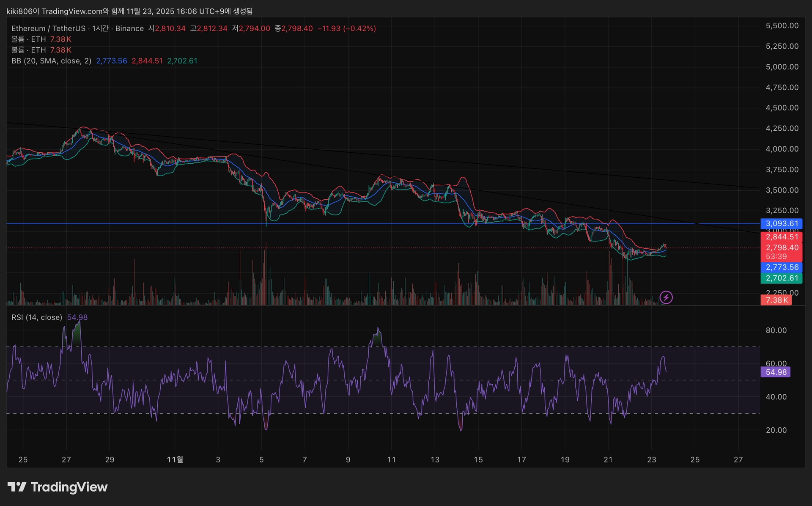Viewport: 812px width, 506px height.
Task: Click the 5,500.00 price scale label
Action: pos(782,26)
